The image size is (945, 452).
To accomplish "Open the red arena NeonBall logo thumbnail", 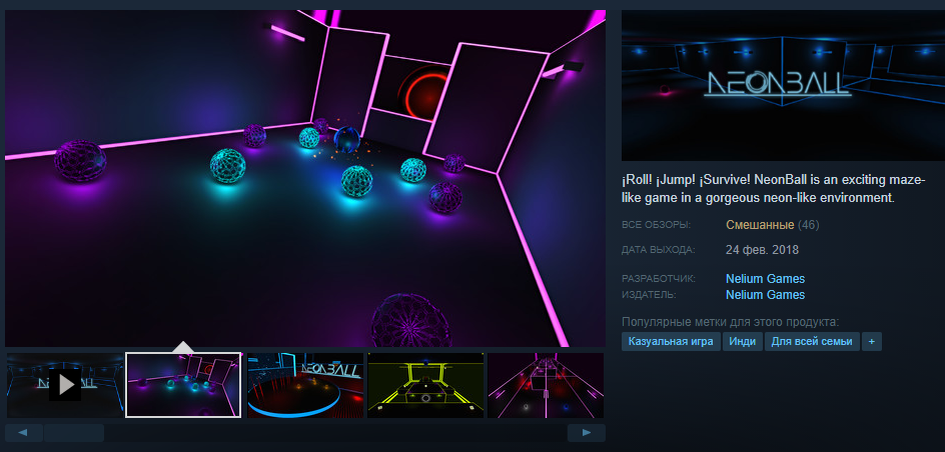I will (x=306, y=385).
